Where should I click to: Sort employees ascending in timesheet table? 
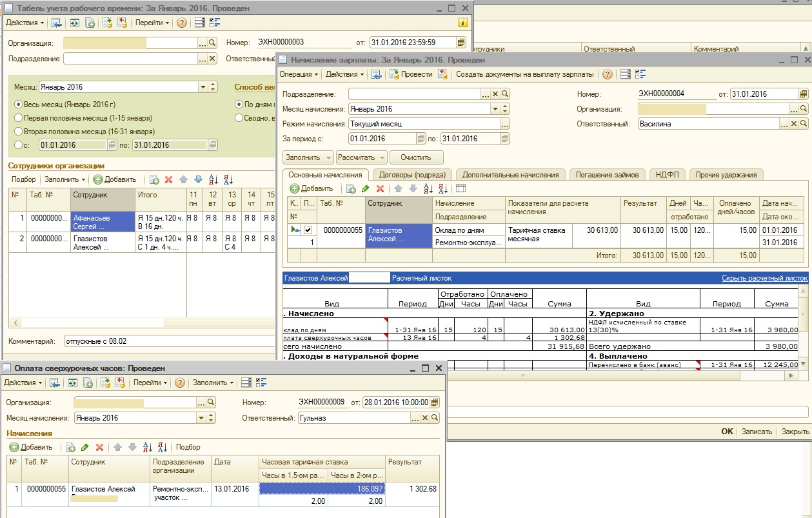click(213, 179)
